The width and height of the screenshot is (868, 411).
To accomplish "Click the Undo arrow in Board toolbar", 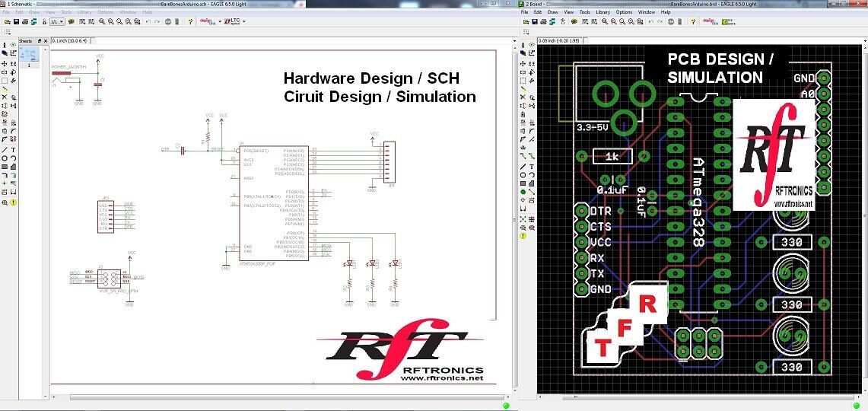I will coord(653,21).
